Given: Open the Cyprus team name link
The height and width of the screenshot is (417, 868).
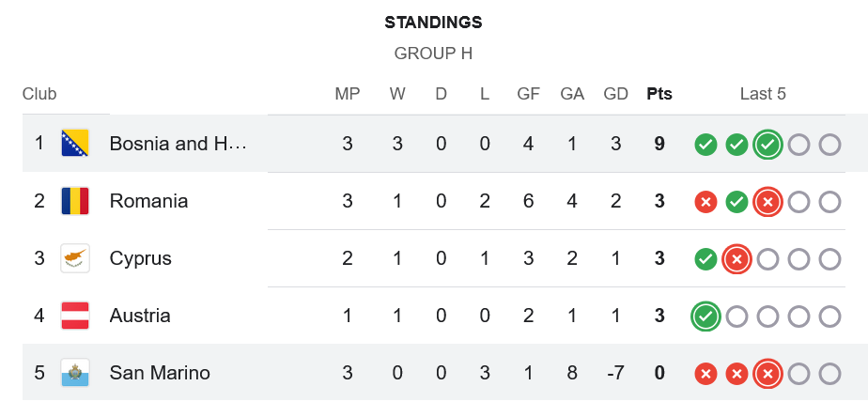Looking at the screenshot, I should point(141,258).
